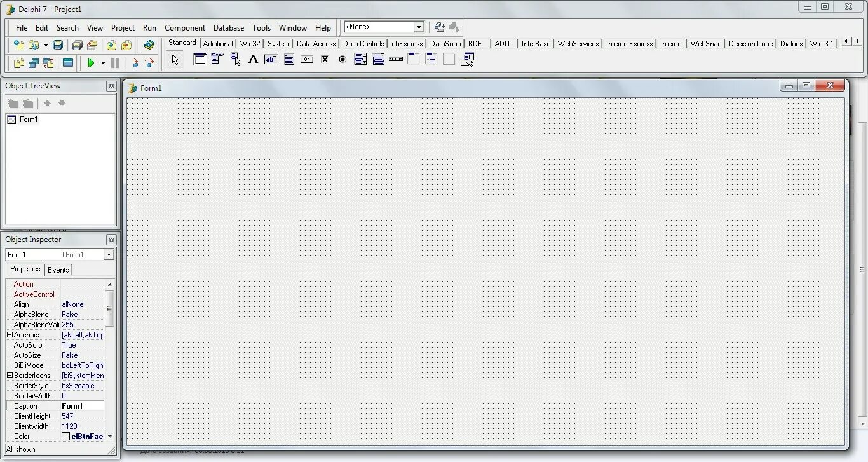Click the View Unit toolbar icon
Screen dimensions: 868x462
19,63
